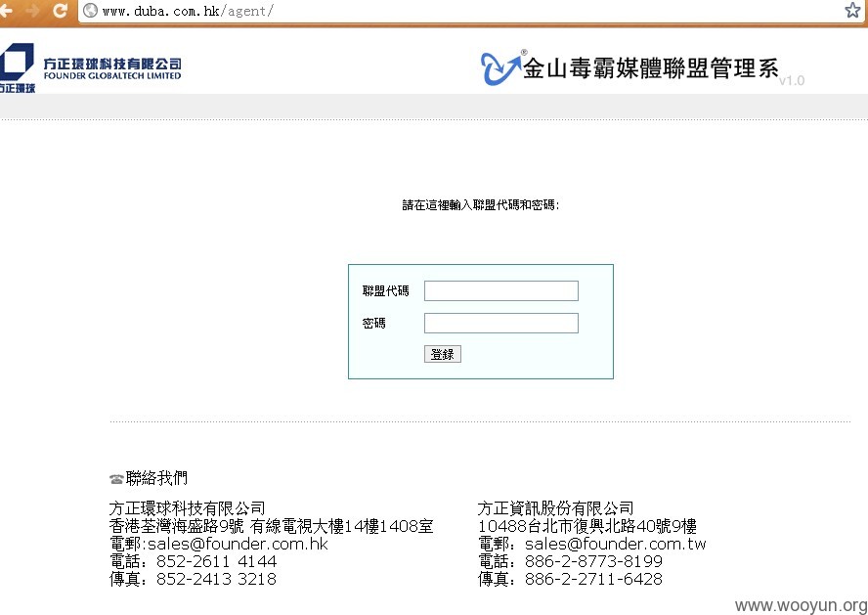Click the browser back arrow
This screenshot has width=868, height=615.
coord(6,10)
